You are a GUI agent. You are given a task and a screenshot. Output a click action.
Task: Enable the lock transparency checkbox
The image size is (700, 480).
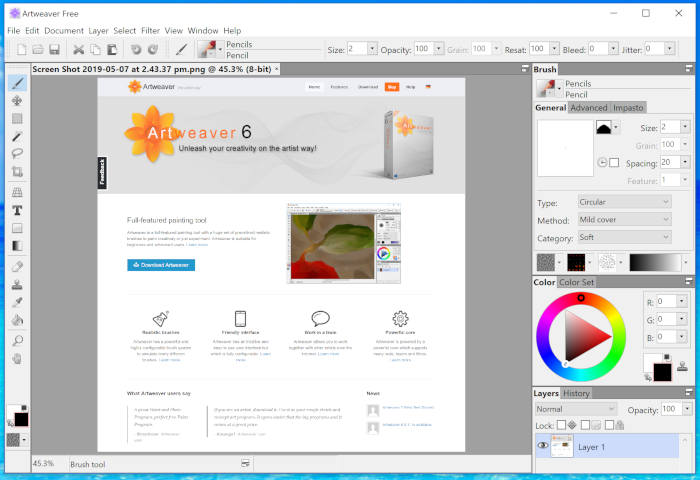point(562,425)
